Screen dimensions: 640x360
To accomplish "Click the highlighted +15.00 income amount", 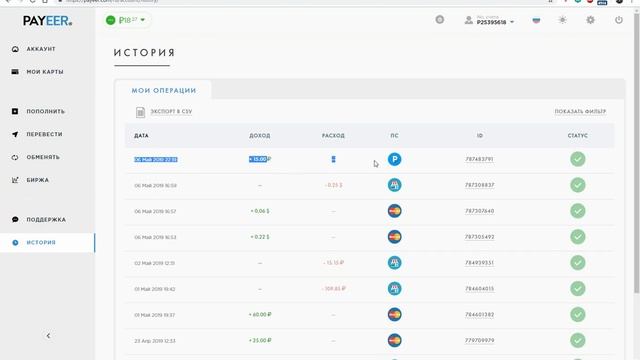I will pos(260,159).
